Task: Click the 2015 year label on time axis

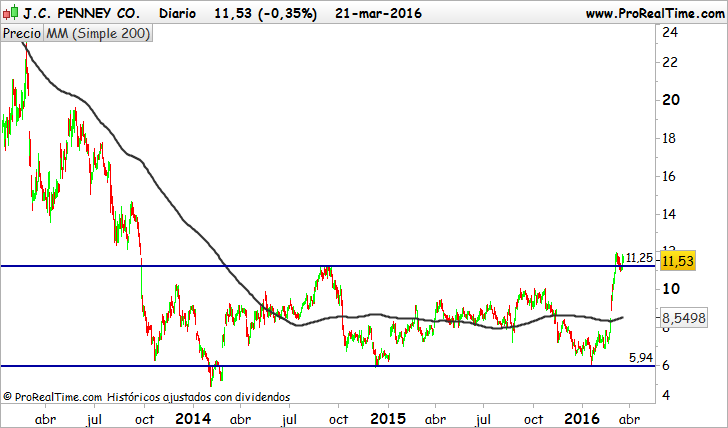Action: pyautogui.click(x=388, y=419)
